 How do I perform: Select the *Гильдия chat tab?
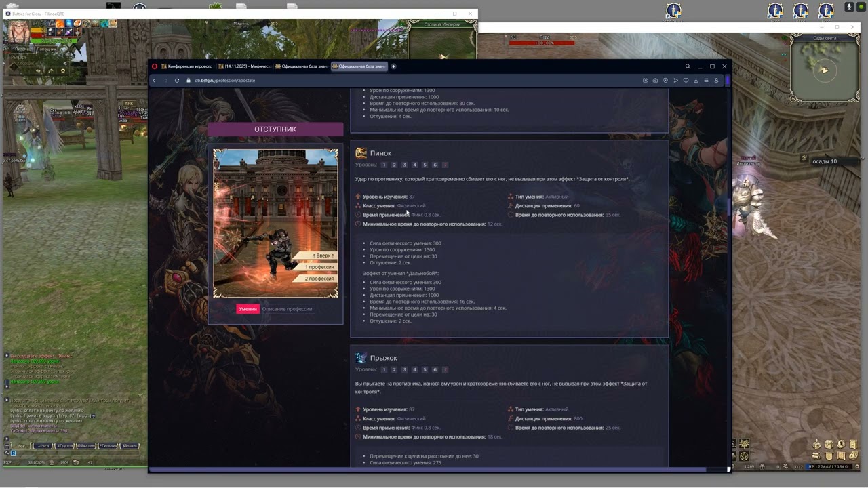tap(108, 446)
